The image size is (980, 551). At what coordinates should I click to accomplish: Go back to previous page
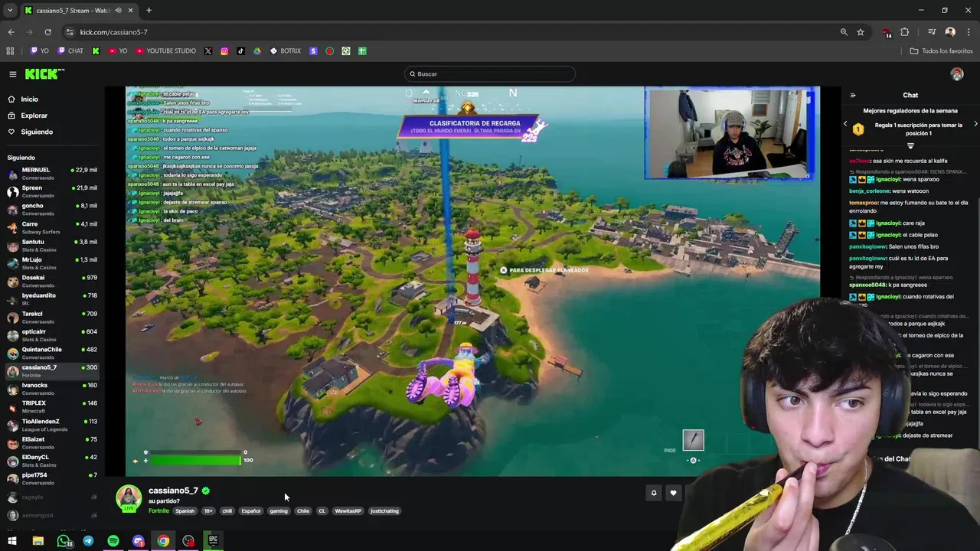click(x=11, y=32)
